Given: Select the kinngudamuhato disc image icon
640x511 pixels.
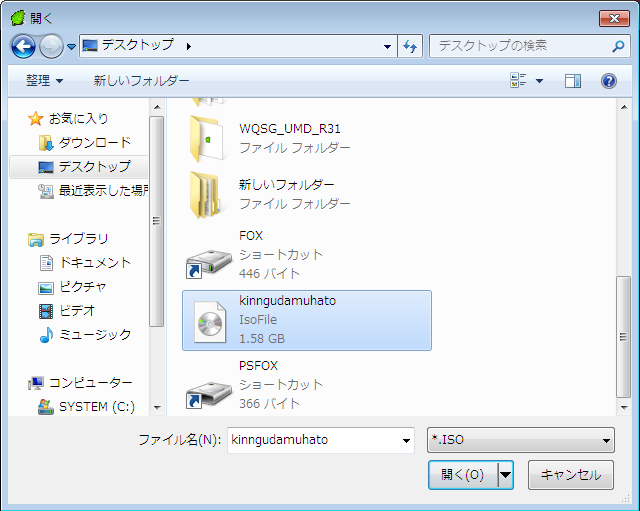Looking at the screenshot, I should point(210,322).
